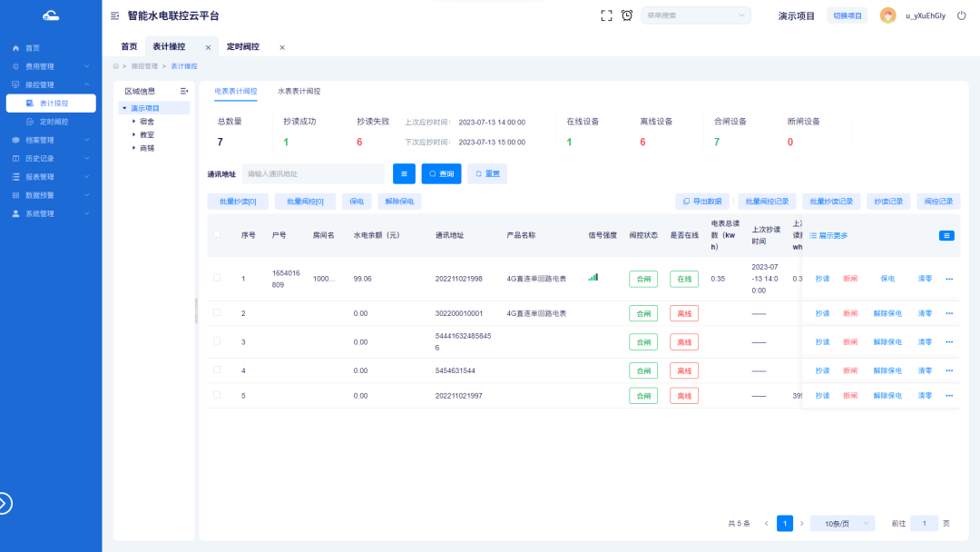Focus the 通讯地址 input field
This screenshot has width=980, height=552.
coord(313,173)
